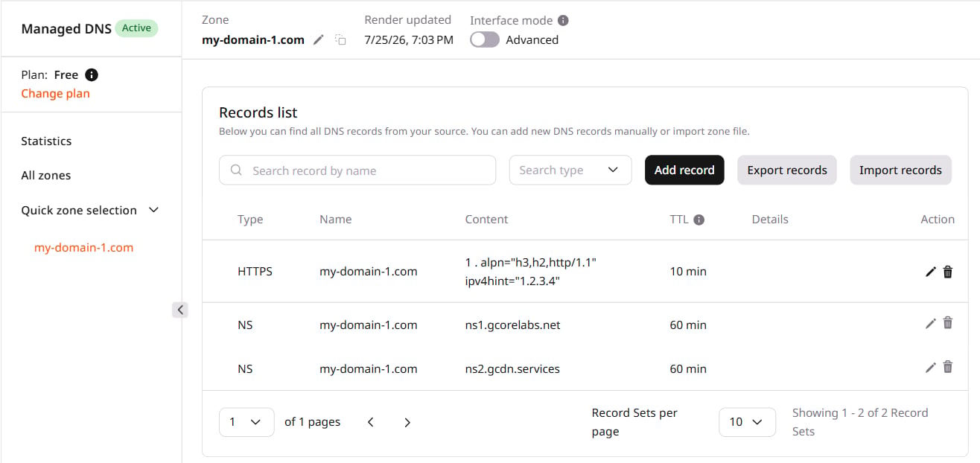Edit the ns2.gcdn.services NS record

(x=930, y=367)
